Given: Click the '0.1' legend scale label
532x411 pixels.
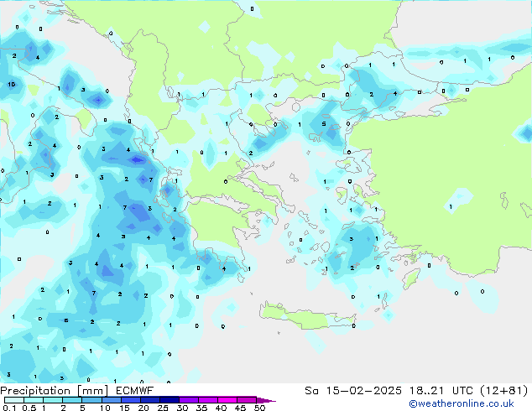Looking at the screenshot, I should coord(9,408).
